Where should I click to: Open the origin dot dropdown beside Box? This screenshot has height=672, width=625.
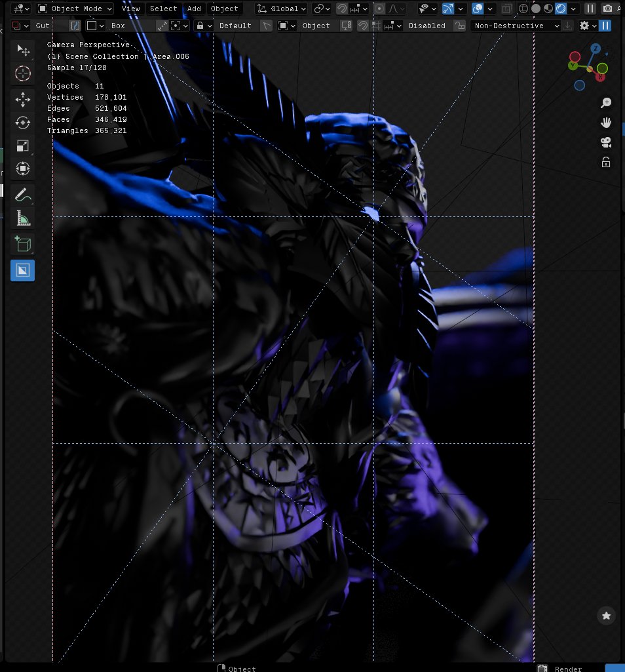pyautogui.click(x=179, y=26)
